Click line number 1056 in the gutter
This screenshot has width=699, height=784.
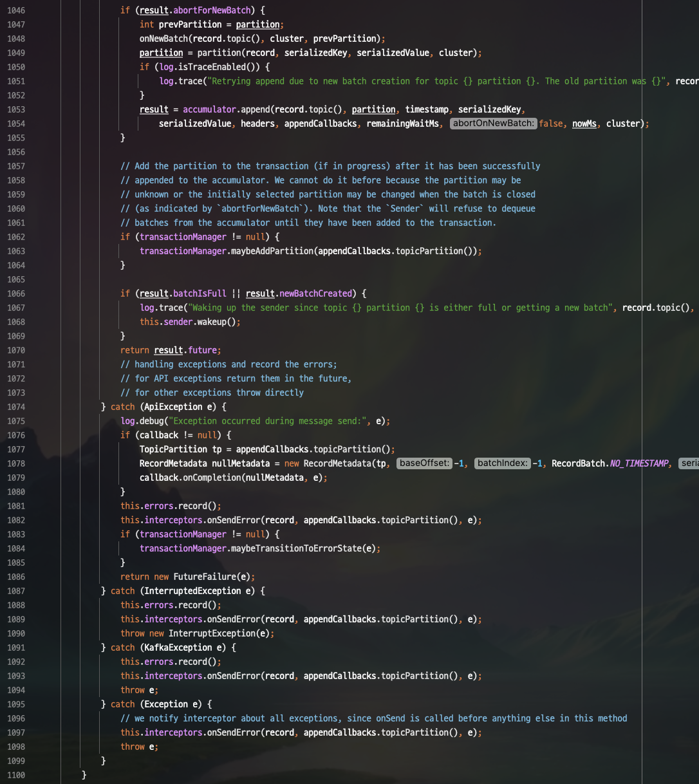[x=16, y=152]
